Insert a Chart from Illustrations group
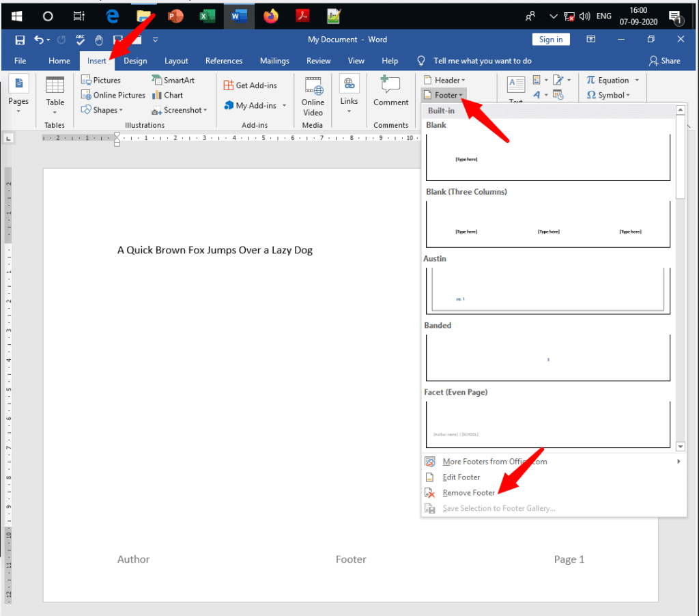This screenshot has height=616, width=699. tap(167, 95)
